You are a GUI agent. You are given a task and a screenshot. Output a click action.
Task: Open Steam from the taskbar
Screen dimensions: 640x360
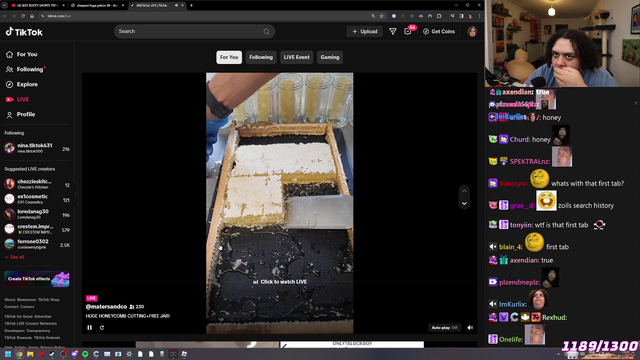click(52, 354)
